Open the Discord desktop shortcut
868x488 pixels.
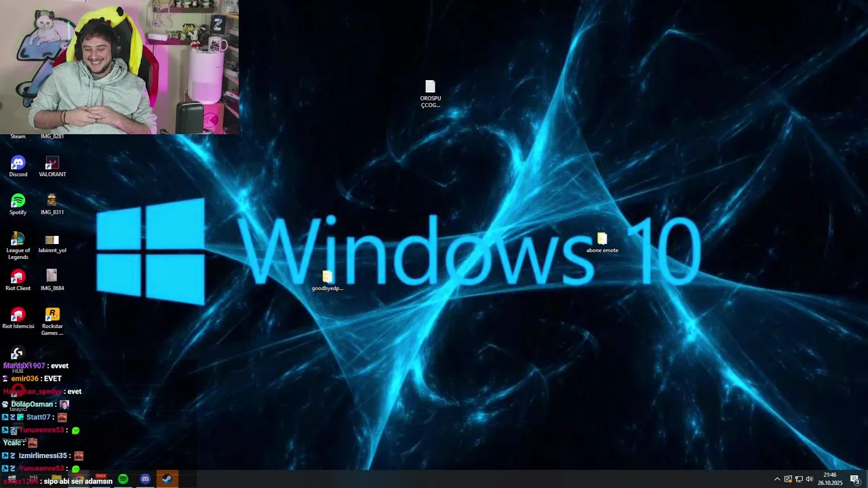coord(18,167)
